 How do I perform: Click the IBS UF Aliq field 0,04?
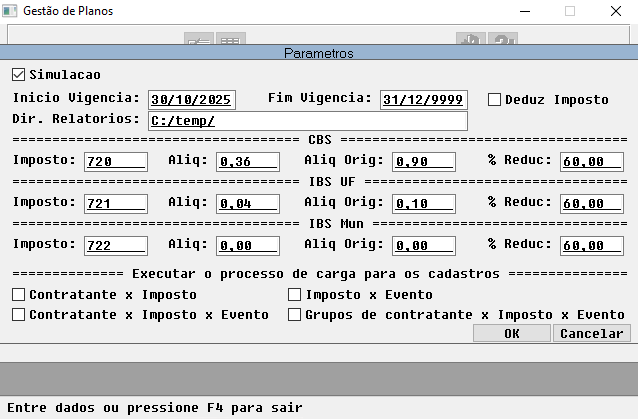point(248,204)
